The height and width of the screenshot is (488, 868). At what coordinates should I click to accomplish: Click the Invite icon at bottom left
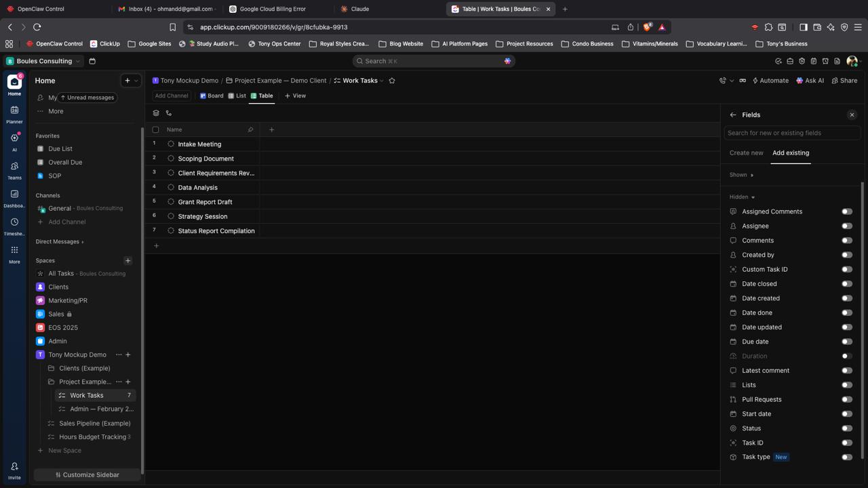pyautogui.click(x=14, y=470)
